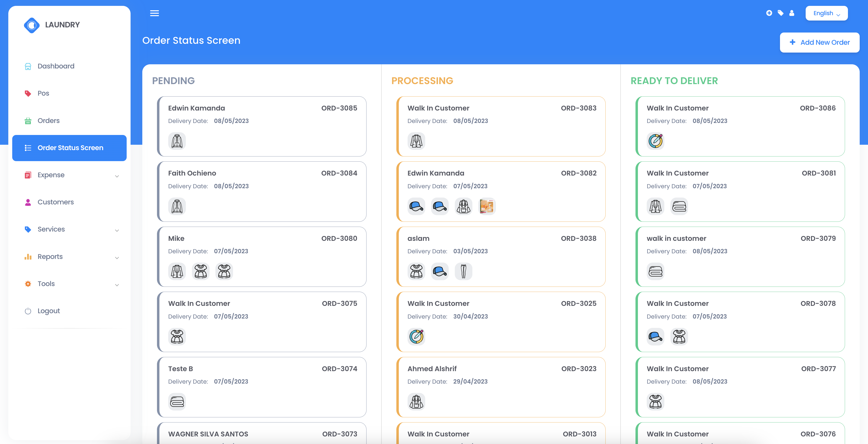The width and height of the screenshot is (868, 444).
Task: Click the circular pencil icon in ORD-3025 card
Action: (x=416, y=336)
